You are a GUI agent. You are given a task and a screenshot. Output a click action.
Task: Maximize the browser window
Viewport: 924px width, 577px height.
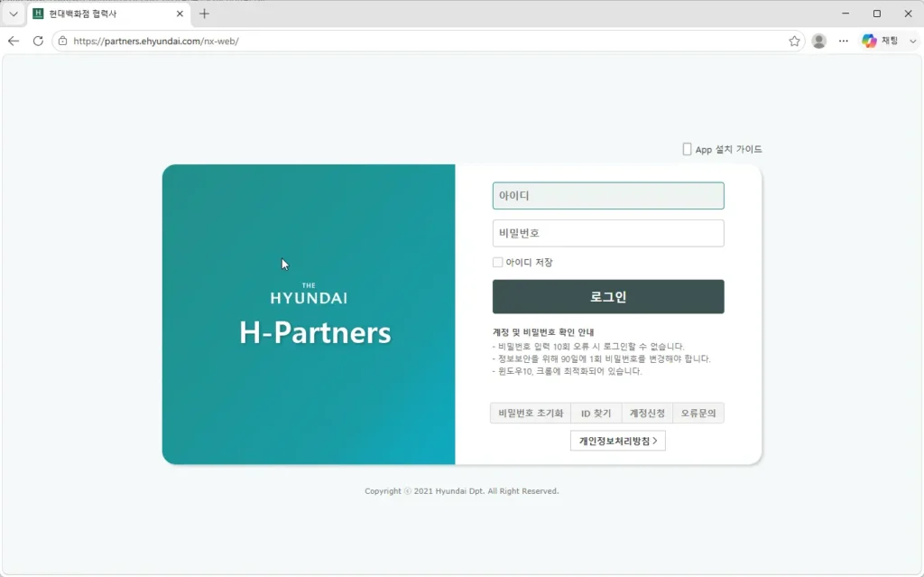pyautogui.click(x=877, y=13)
